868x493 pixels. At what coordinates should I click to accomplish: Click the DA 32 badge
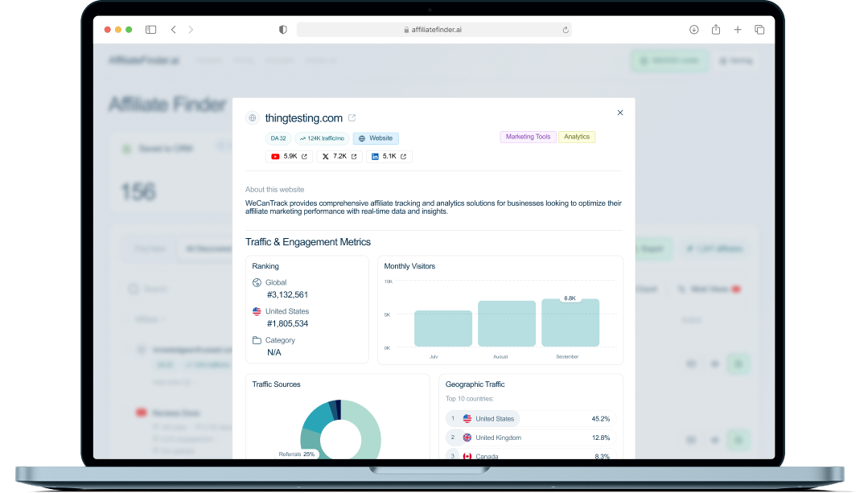pos(278,138)
